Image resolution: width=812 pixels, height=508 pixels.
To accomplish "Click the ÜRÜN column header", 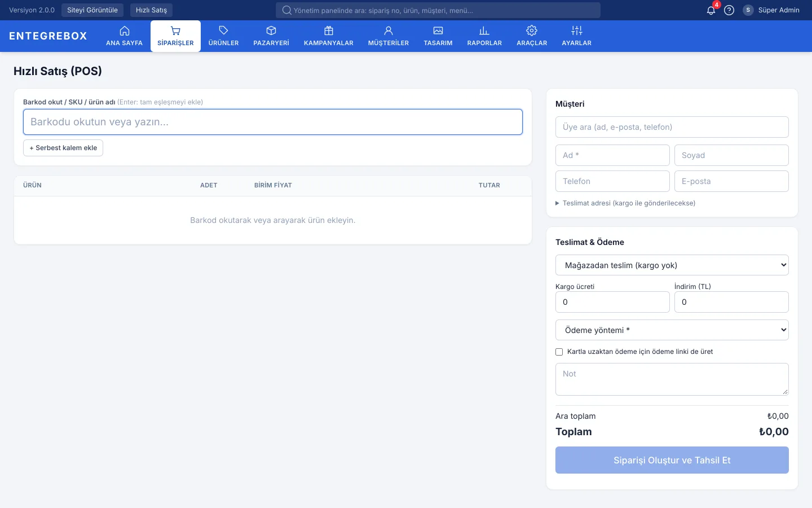I will 32,185.
